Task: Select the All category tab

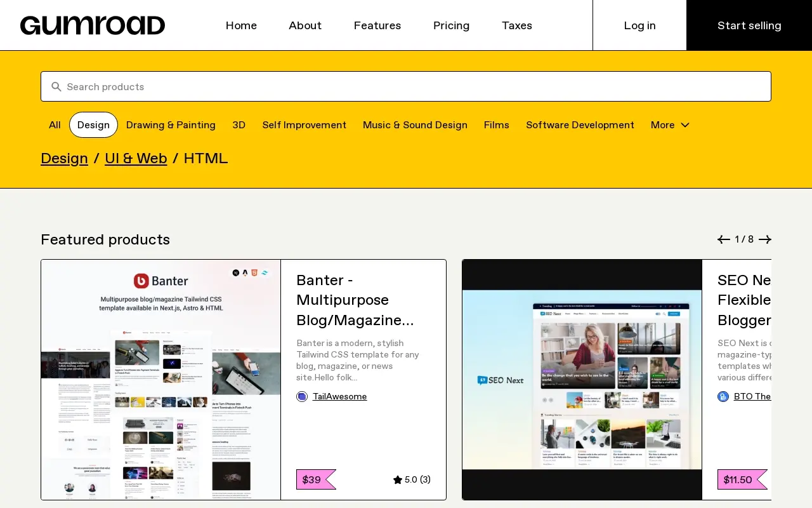Action: [55, 125]
